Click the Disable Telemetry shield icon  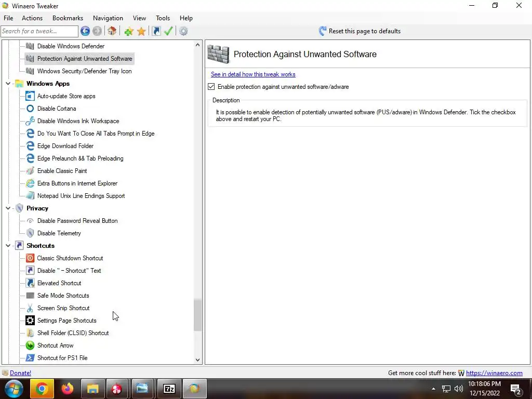[30, 233]
